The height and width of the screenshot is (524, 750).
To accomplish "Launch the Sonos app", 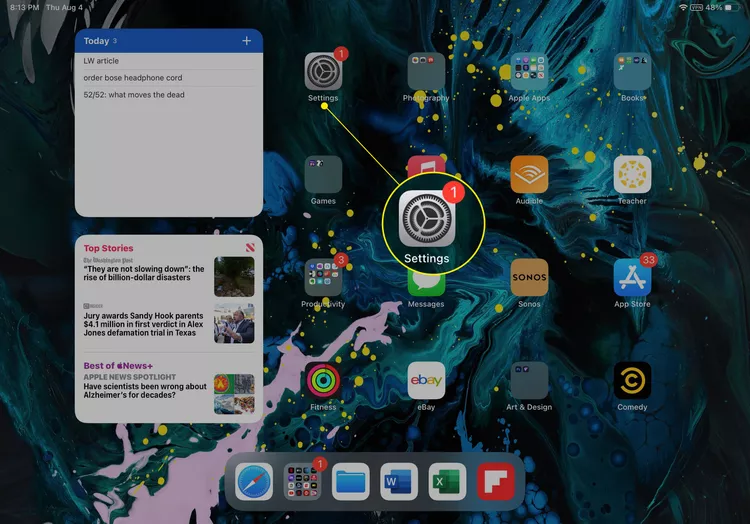I will [x=529, y=277].
